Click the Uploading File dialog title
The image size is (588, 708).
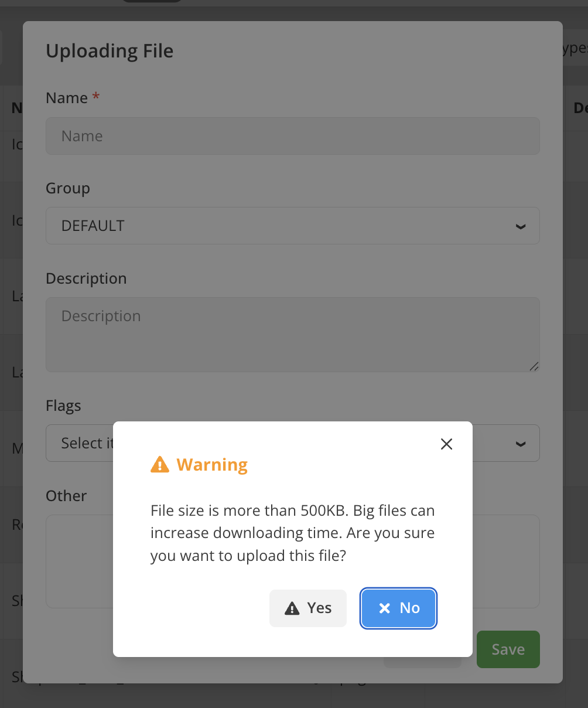tap(110, 51)
